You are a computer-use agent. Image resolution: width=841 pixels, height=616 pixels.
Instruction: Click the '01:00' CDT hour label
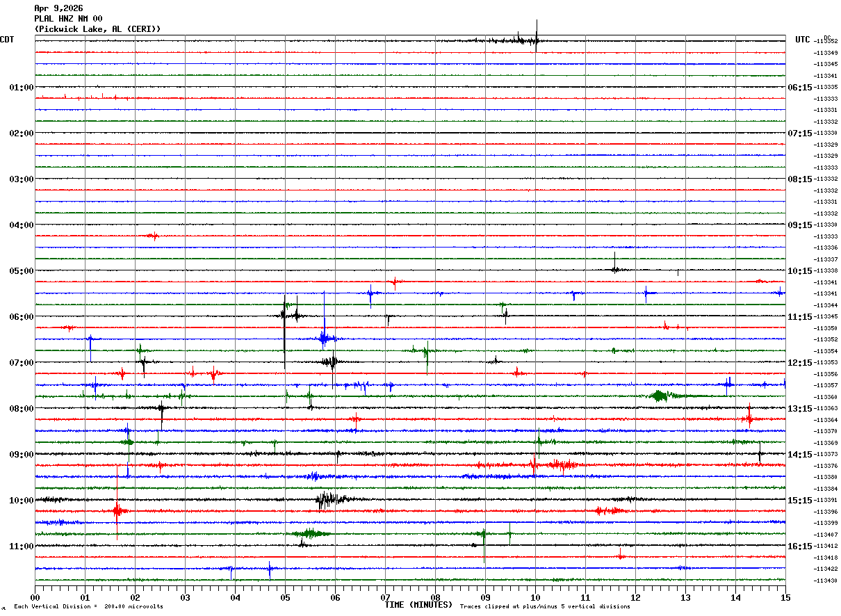pyautogui.click(x=22, y=88)
